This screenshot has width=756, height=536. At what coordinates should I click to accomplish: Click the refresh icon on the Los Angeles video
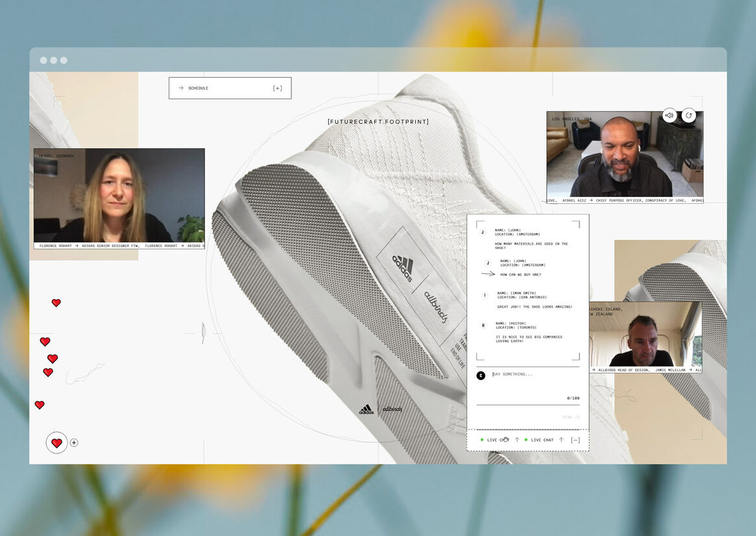[689, 116]
